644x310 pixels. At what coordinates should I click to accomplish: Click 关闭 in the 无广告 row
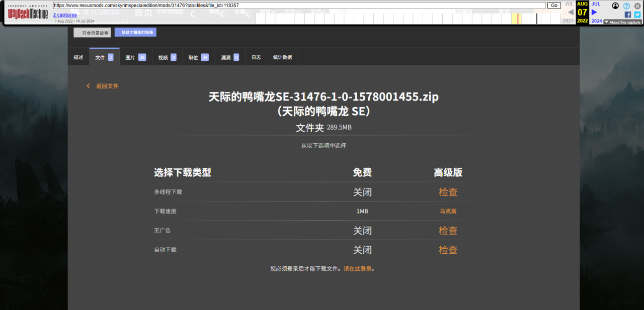(362, 231)
